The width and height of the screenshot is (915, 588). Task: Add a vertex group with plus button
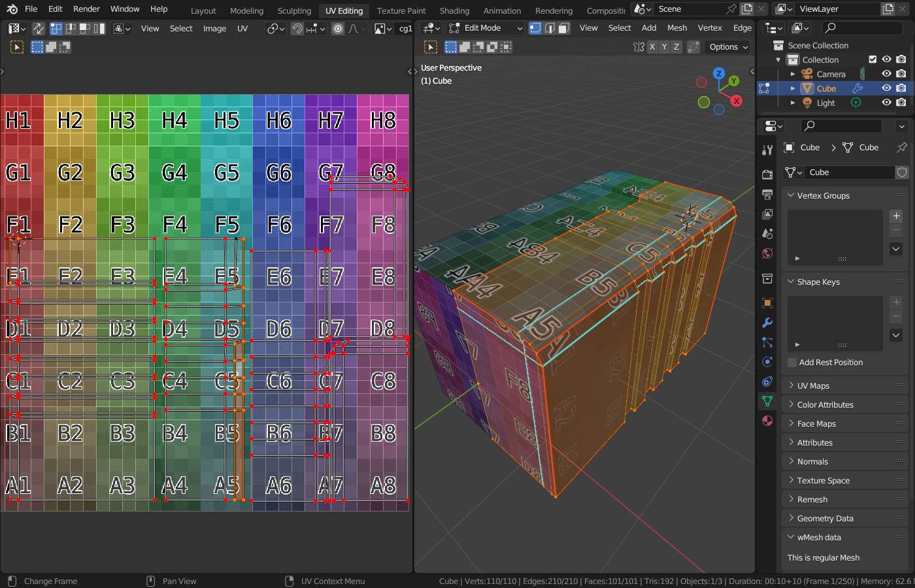896,216
